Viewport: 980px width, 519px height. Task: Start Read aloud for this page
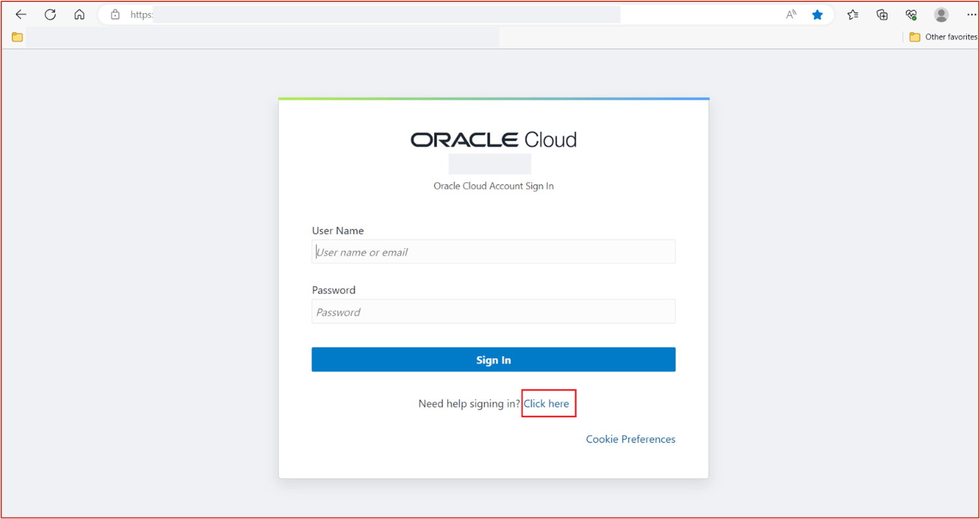[791, 14]
